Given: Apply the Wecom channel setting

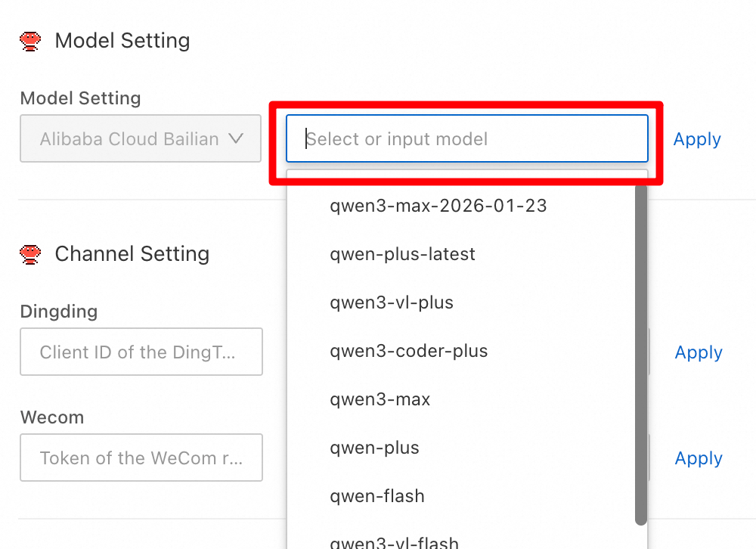Looking at the screenshot, I should [x=699, y=458].
